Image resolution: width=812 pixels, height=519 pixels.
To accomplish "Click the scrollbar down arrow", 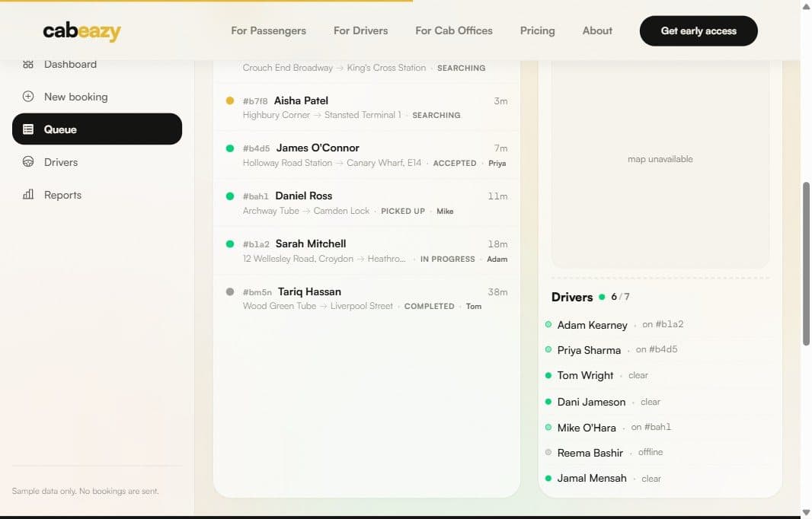I will 806,512.
